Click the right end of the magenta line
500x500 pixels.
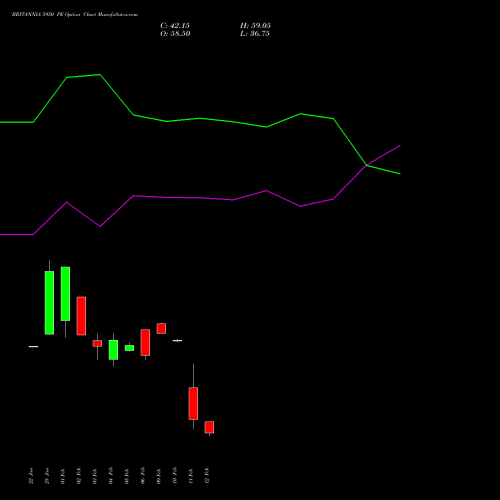point(400,146)
